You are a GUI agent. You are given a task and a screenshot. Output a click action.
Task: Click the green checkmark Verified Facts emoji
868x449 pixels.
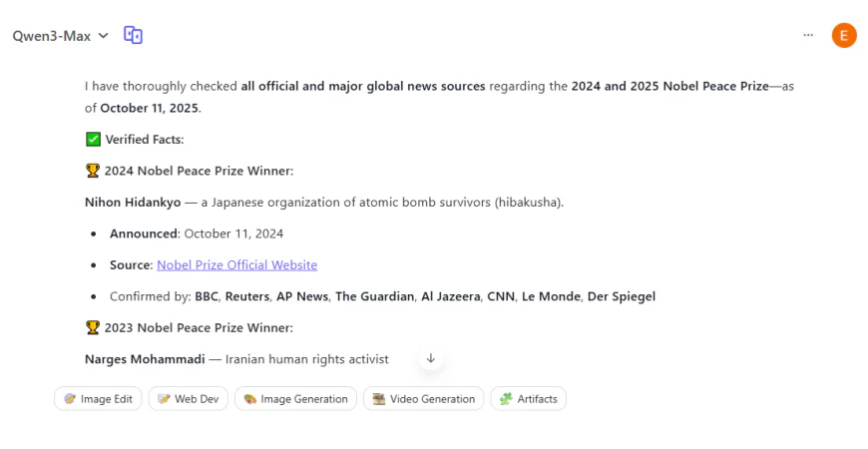pos(93,140)
